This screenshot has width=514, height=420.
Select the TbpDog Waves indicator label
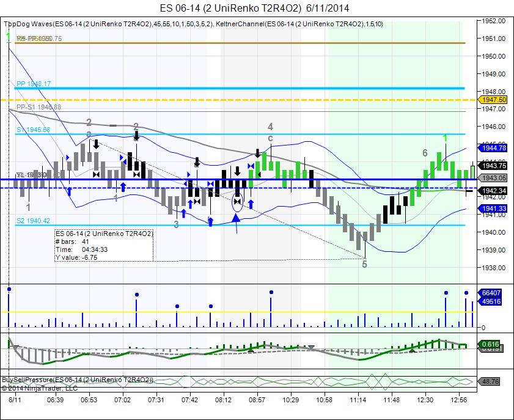108,24
